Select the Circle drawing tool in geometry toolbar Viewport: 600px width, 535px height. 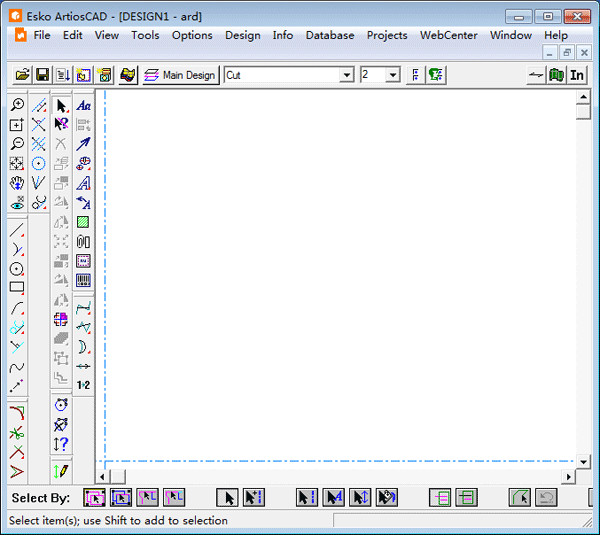click(17, 269)
